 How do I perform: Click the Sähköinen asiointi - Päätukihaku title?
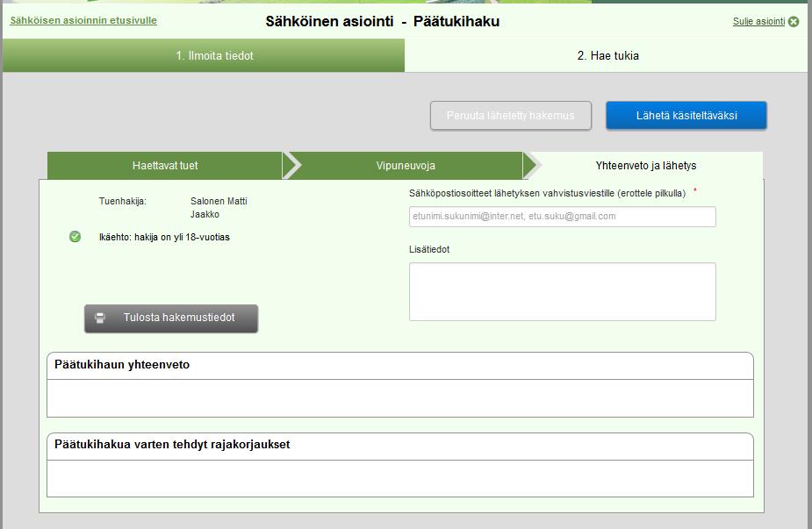click(382, 21)
